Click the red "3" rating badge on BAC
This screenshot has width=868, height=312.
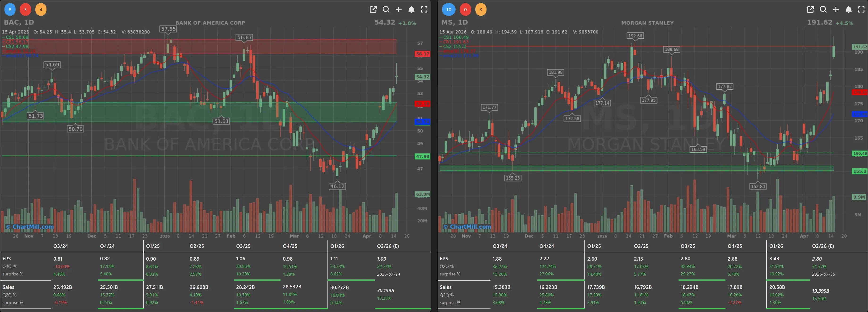tap(25, 9)
